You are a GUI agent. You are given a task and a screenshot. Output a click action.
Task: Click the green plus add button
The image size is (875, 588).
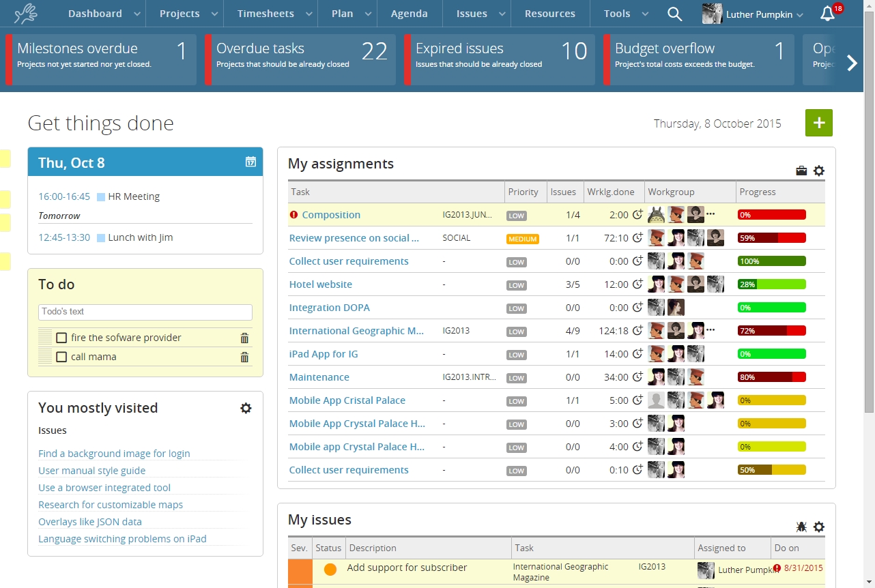coord(818,123)
